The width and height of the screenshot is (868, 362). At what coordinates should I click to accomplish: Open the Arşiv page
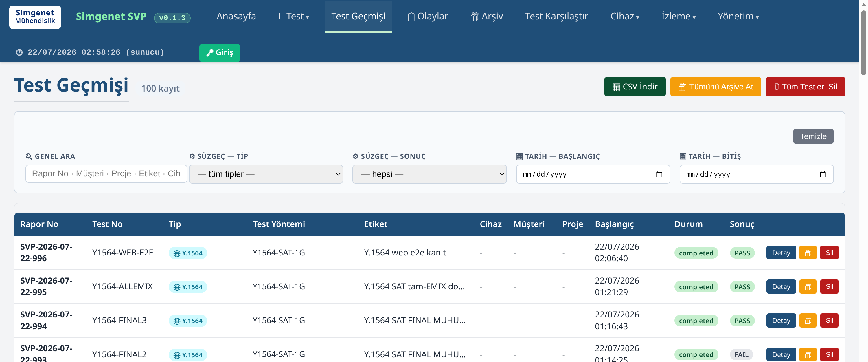487,16
